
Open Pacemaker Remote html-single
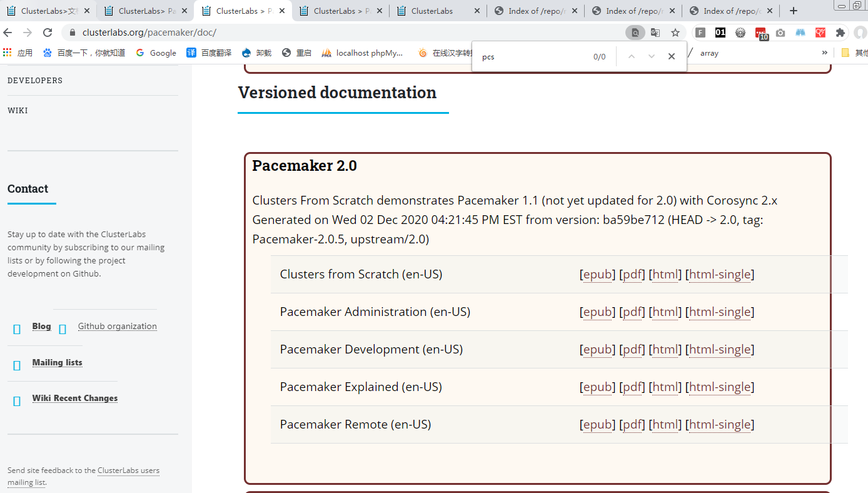click(719, 424)
